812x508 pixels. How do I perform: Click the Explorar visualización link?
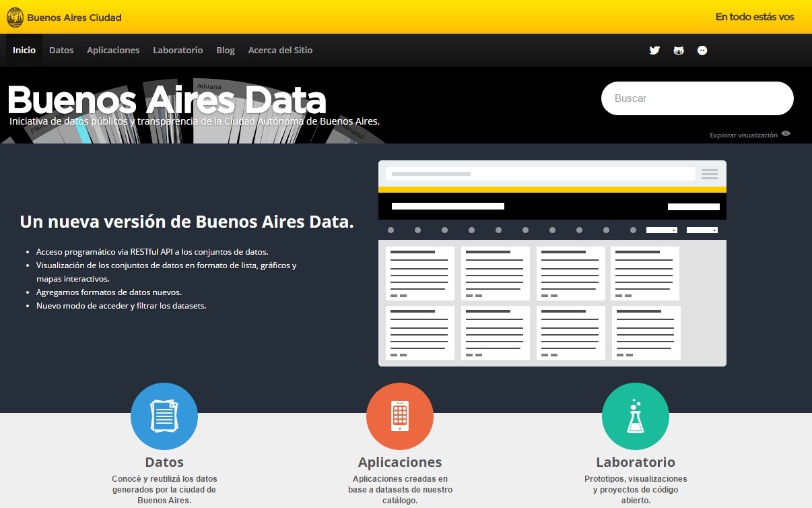tap(743, 135)
